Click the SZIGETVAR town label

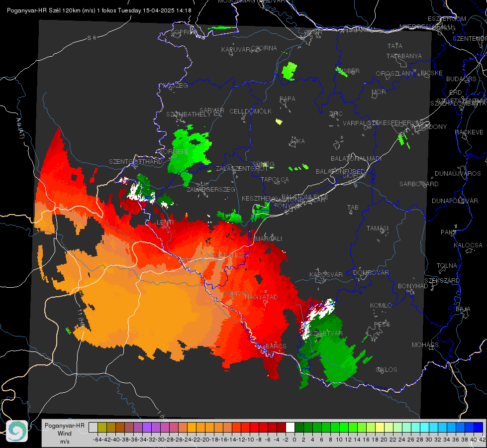click(x=326, y=334)
